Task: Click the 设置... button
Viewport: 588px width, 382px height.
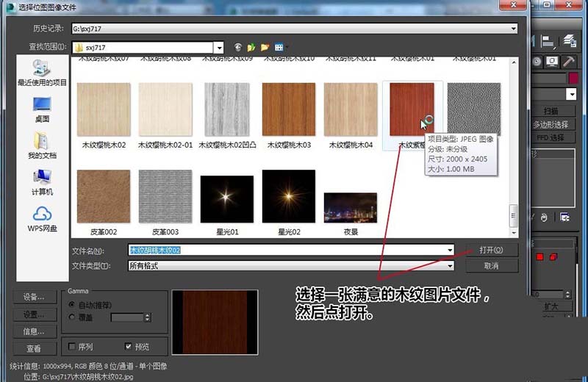Action: pos(35,314)
